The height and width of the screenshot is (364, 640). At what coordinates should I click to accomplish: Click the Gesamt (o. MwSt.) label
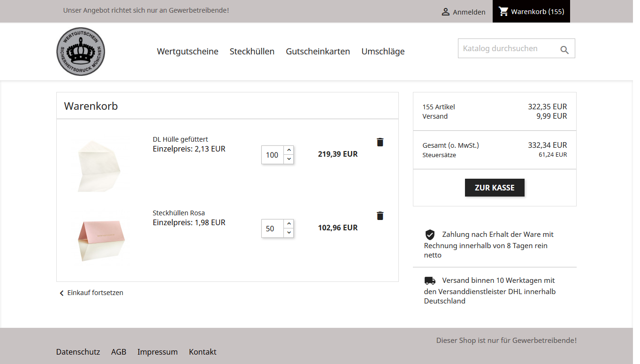[451, 145]
